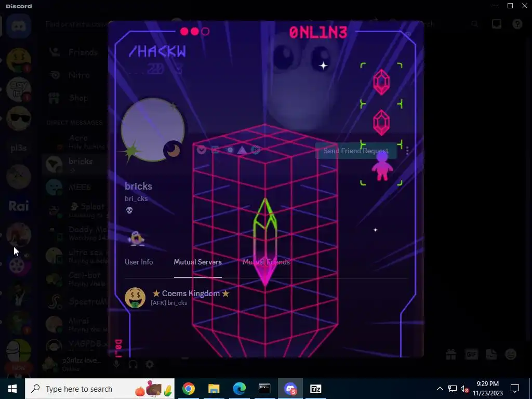Click the pink chevron profile badge
The image size is (532, 399).
click(x=201, y=150)
